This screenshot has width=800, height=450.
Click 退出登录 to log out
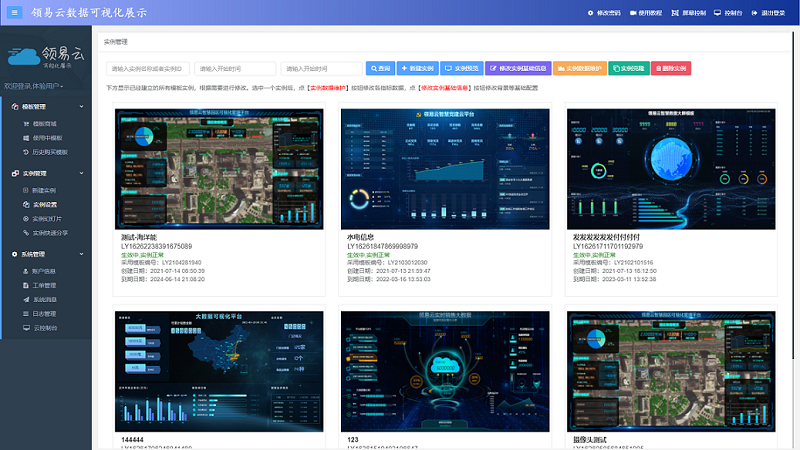(x=768, y=13)
